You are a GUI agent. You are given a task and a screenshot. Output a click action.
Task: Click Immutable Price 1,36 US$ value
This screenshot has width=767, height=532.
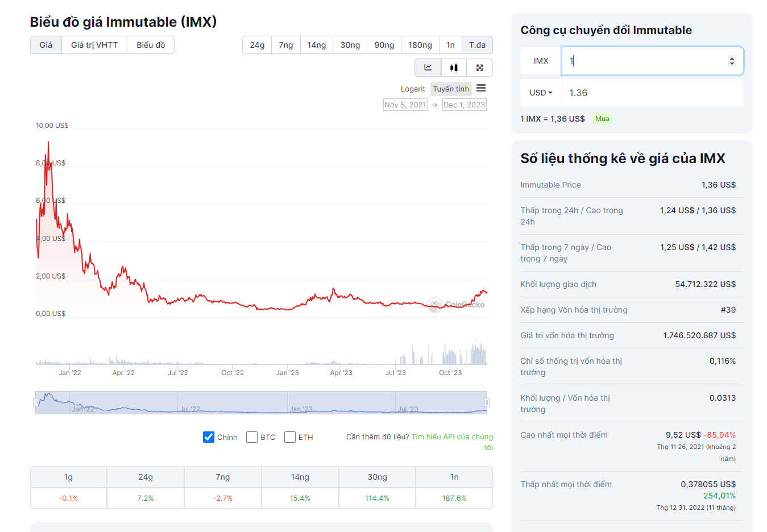[718, 185]
